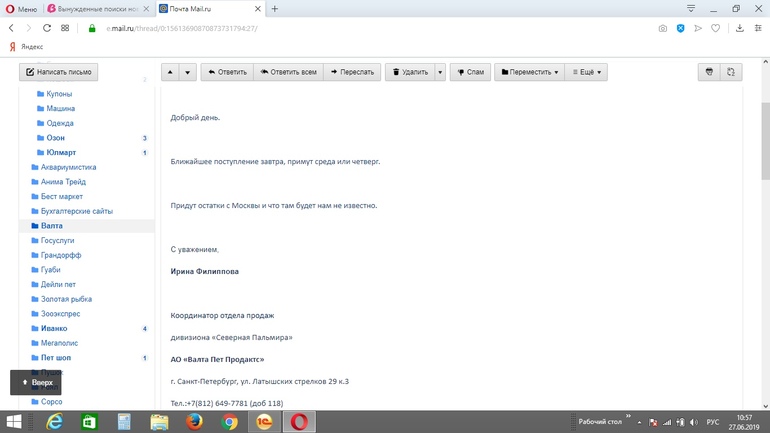Viewport: 770px width, 433px height.
Task: Expand the Ещё menu
Action: pyautogui.click(x=586, y=72)
